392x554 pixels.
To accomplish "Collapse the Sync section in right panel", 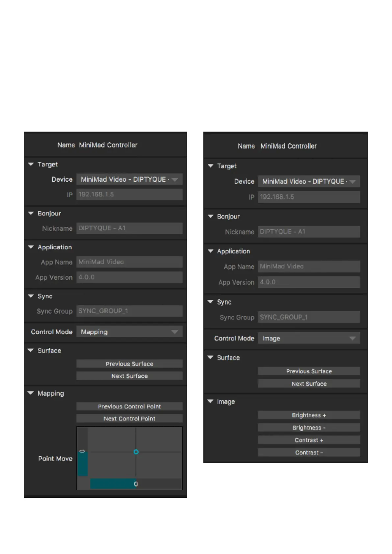I will pyautogui.click(x=211, y=302).
